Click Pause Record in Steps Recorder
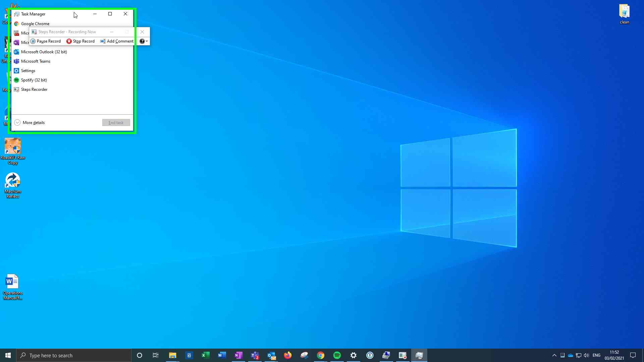Screen dimensions: 644x362 click(x=46, y=41)
